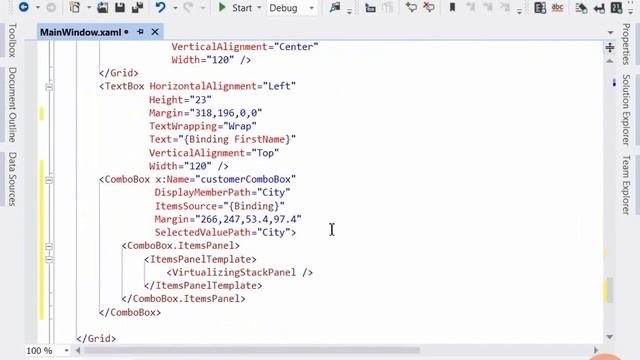This screenshot has width=640, height=360.
Task: Collapse the ComboBox.ItemsPanel fold marker
Action: tap(49, 247)
